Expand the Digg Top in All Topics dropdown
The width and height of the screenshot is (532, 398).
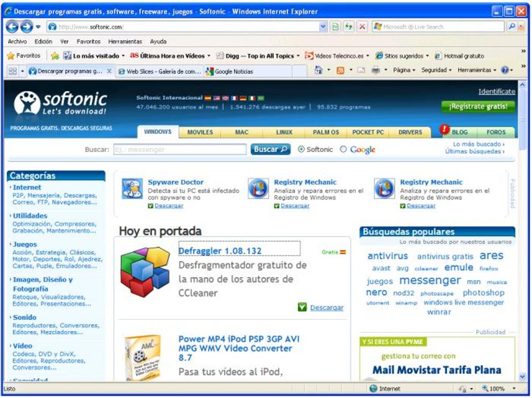(x=298, y=56)
